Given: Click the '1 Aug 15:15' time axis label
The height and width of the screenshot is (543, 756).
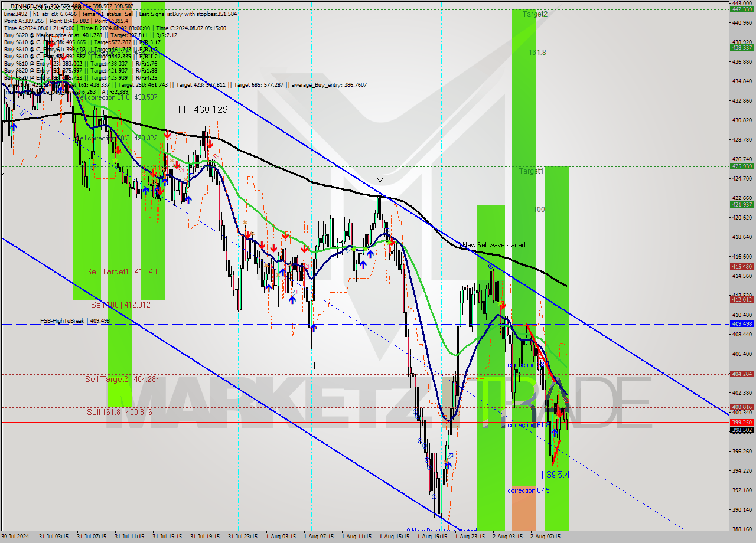Looking at the screenshot, I should (x=394, y=537).
